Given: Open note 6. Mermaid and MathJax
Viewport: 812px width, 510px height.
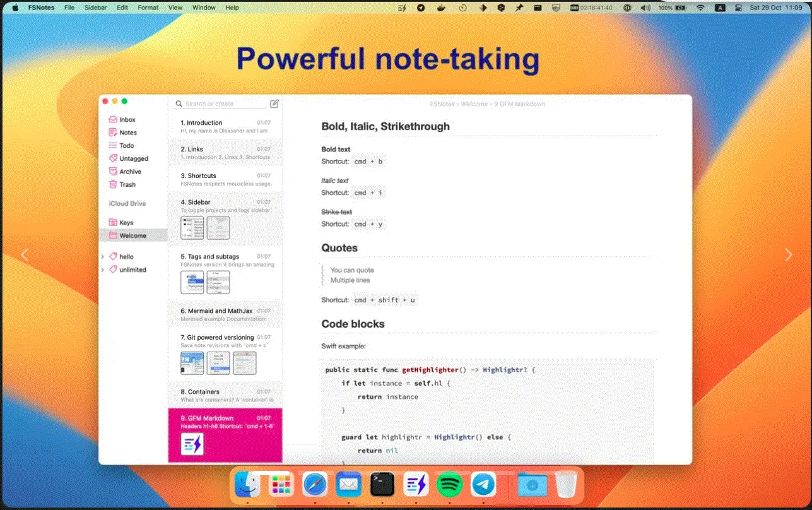Looking at the screenshot, I should [225, 314].
